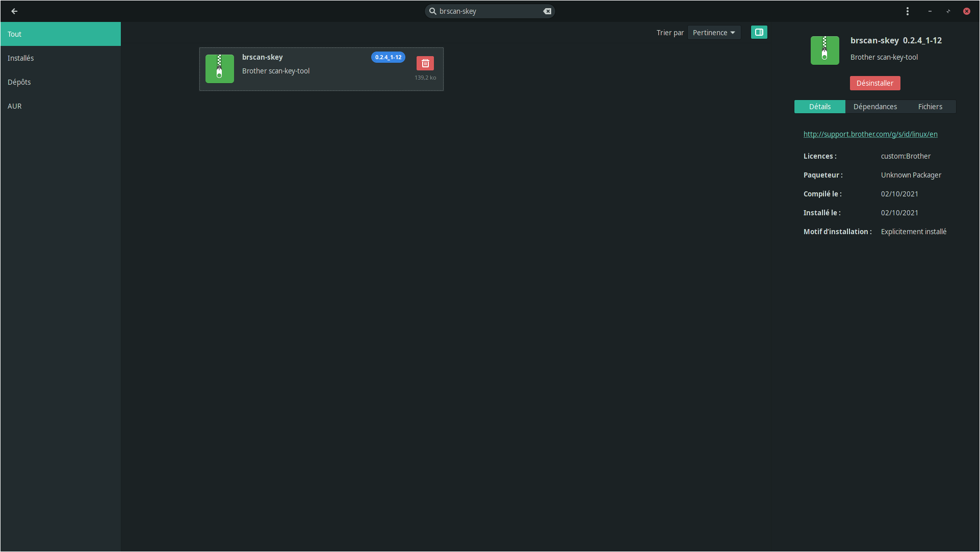The image size is (980, 552).
Task: Click package icon in details panel
Action: tap(824, 51)
